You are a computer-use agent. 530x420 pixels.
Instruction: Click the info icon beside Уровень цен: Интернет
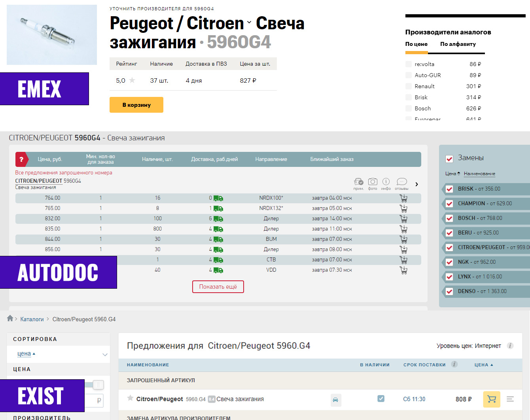(x=510, y=346)
